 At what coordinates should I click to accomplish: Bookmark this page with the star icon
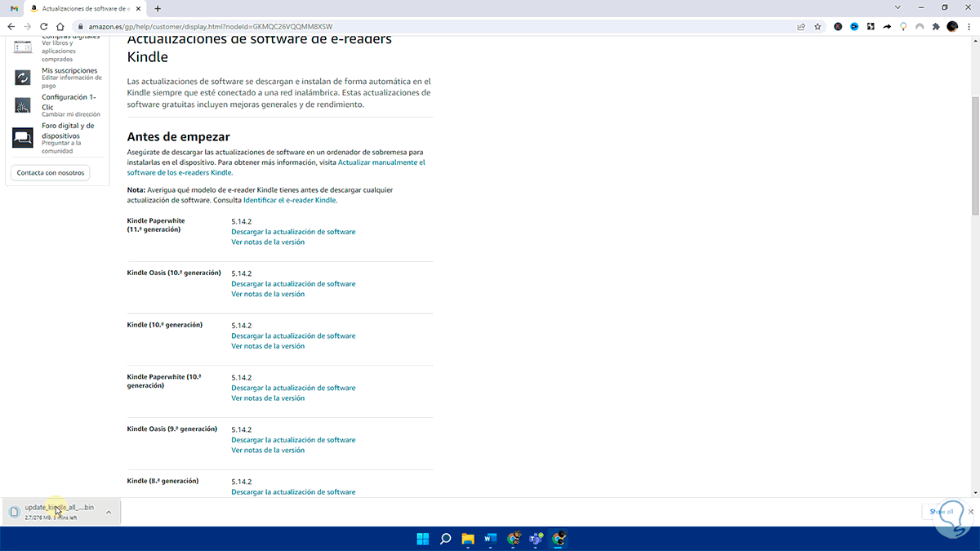(817, 26)
